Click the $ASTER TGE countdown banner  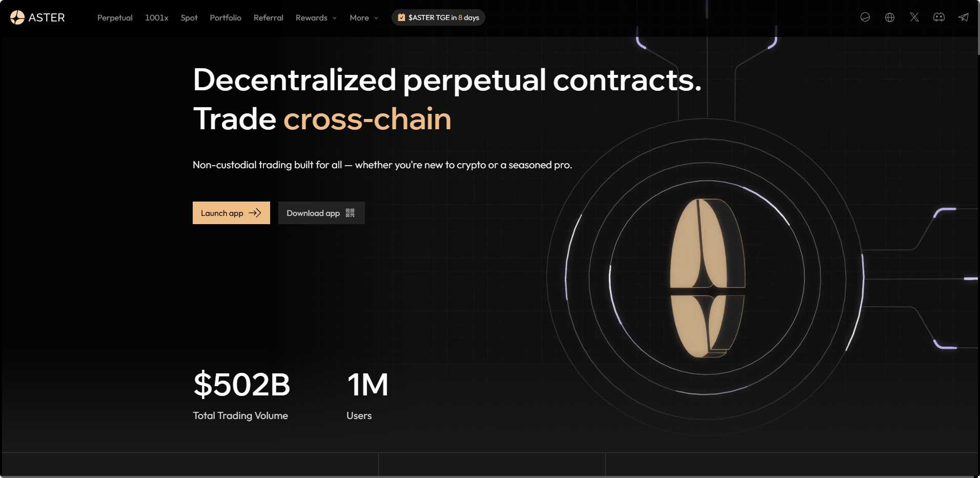coord(443,17)
